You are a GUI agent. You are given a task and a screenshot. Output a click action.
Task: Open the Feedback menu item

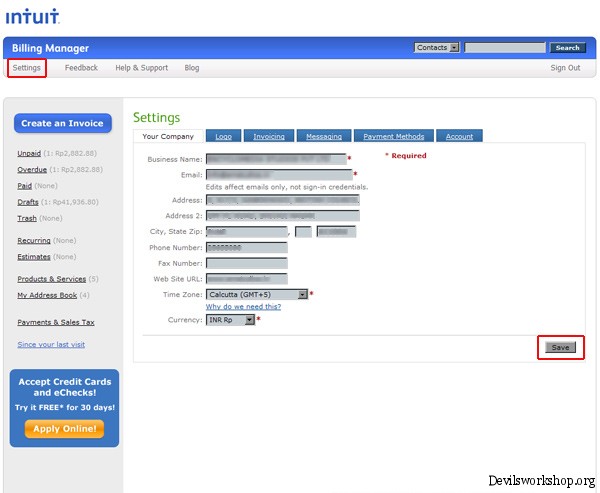pyautogui.click(x=81, y=68)
